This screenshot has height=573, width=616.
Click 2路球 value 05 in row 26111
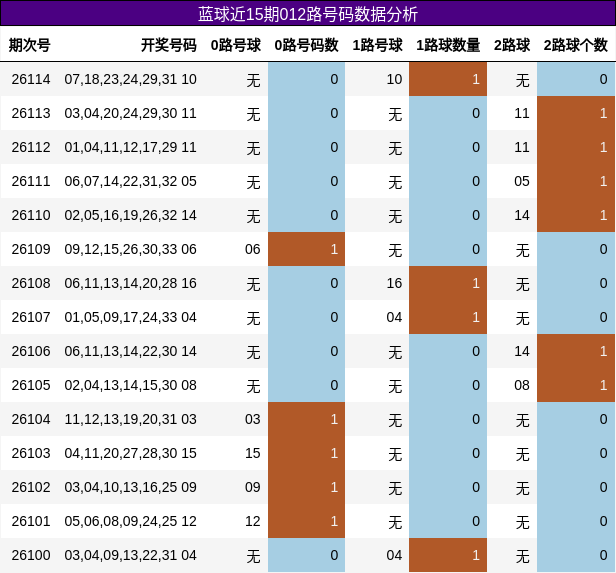(x=522, y=181)
